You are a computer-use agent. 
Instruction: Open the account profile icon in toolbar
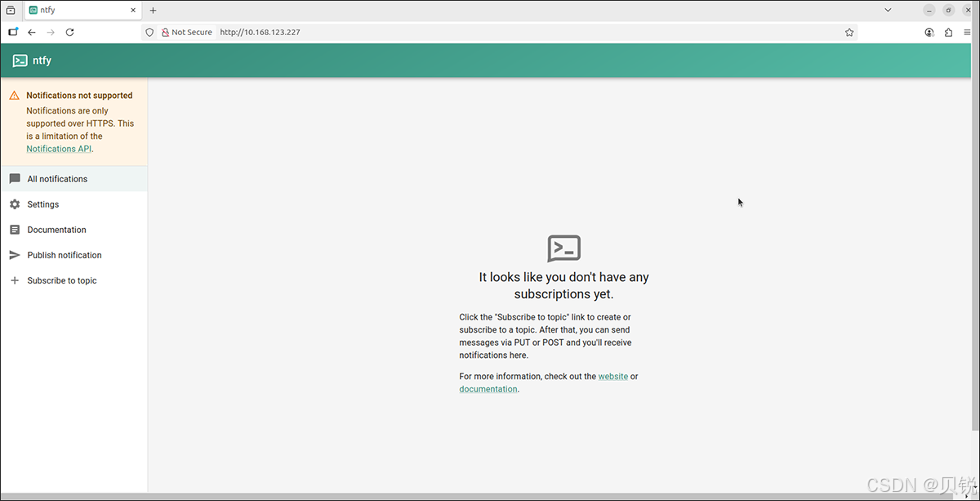[929, 32]
